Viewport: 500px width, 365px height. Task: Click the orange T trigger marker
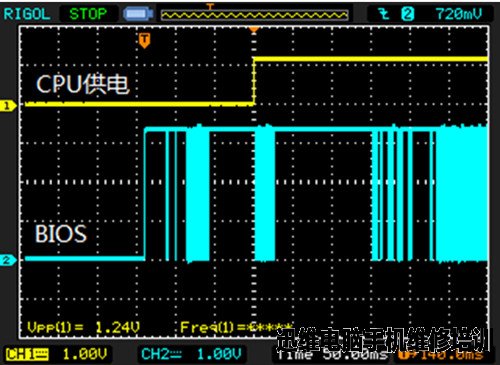click(144, 40)
